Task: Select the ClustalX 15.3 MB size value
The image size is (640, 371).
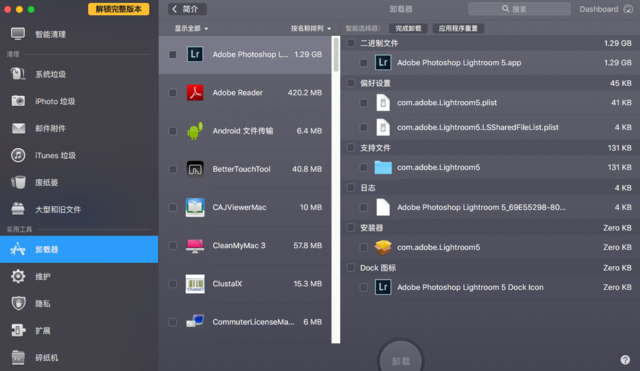Action: click(308, 284)
